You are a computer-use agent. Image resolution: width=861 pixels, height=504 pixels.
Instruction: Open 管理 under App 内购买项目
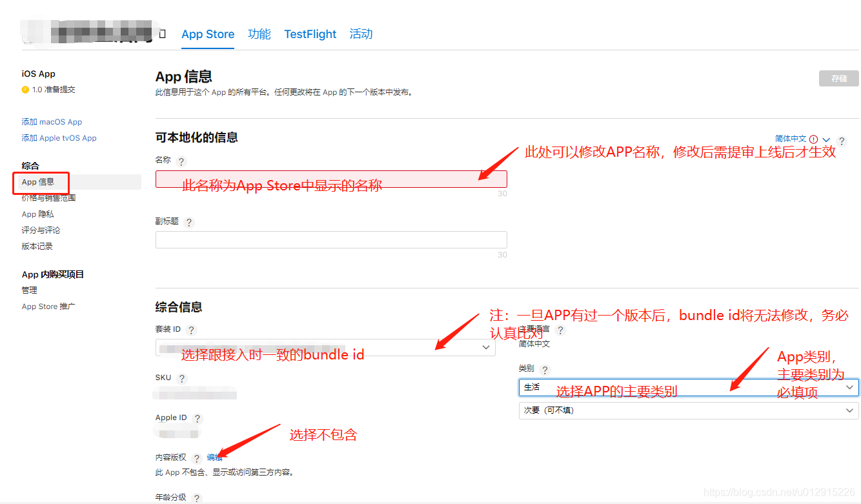pos(29,290)
